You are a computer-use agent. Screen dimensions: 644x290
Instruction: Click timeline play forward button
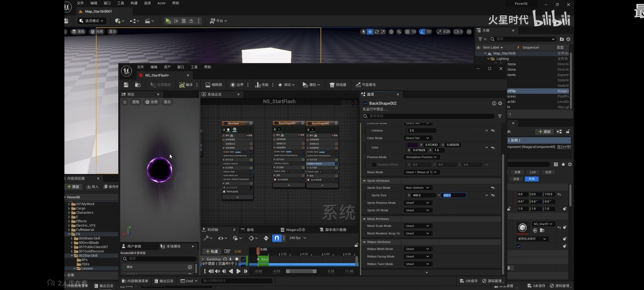pyautogui.click(x=238, y=271)
